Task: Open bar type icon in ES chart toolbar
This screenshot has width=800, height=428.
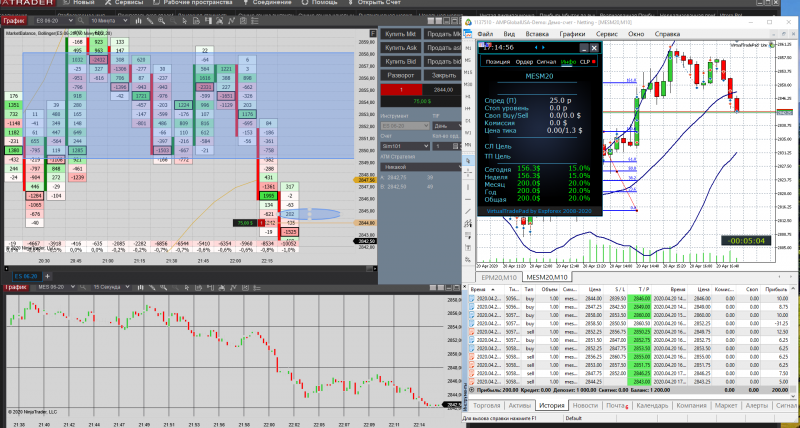Action: (x=139, y=21)
